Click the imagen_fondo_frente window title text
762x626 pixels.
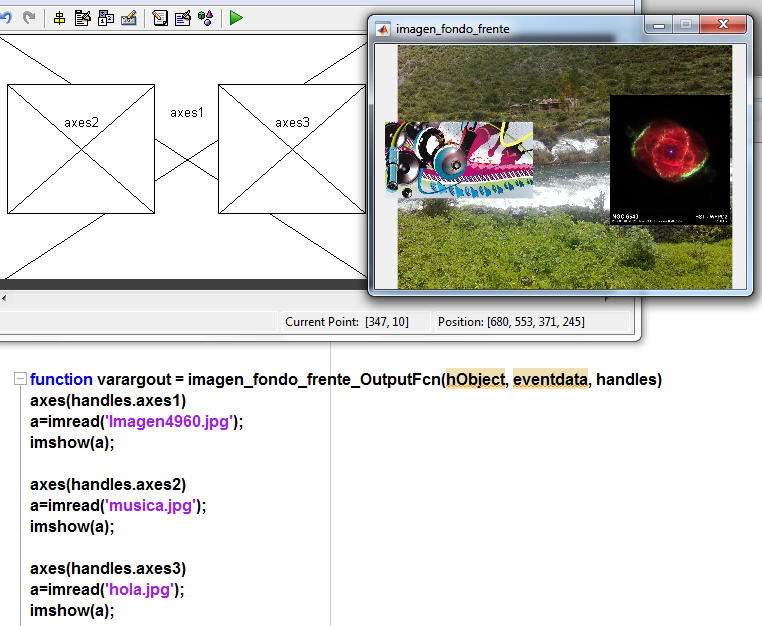click(x=452, y=29)
